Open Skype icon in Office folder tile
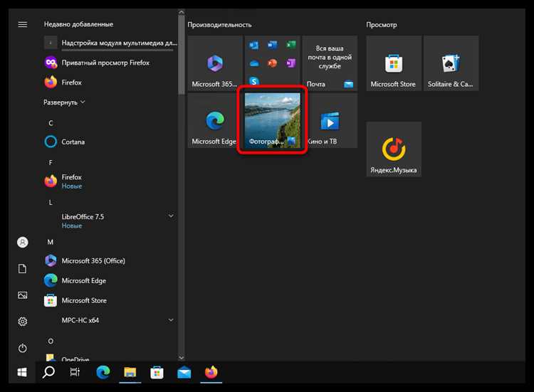The image size is (534, 392). [x=254, y=81]
